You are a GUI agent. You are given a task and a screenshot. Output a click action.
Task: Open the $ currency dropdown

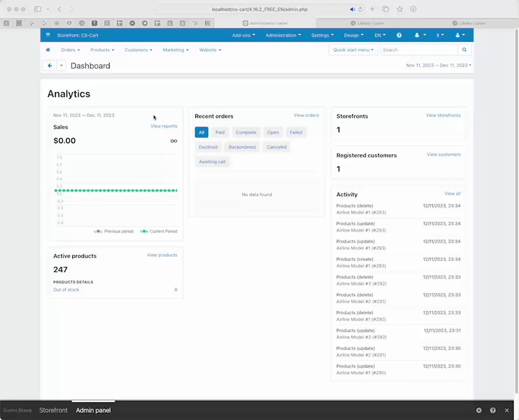click(440, 35)
